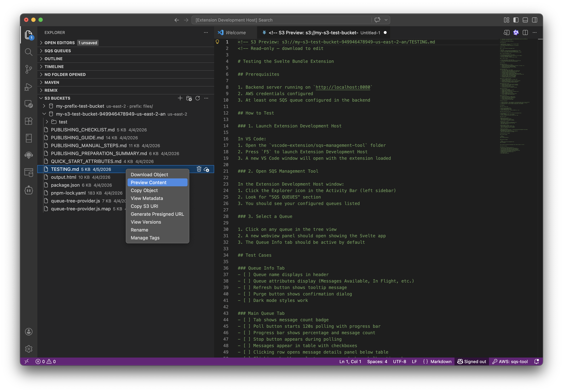Choose Generate Presigned URL
The image size is (563, 392).
point(157,214)
